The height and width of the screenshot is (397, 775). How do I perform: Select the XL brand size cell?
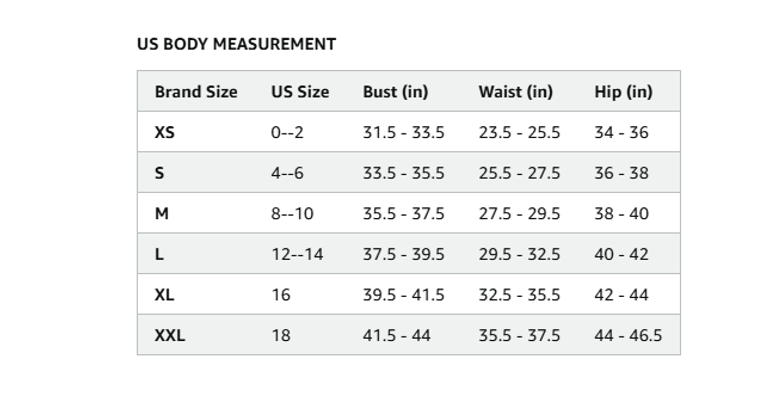pyautogui.click(x=164, y=295)
